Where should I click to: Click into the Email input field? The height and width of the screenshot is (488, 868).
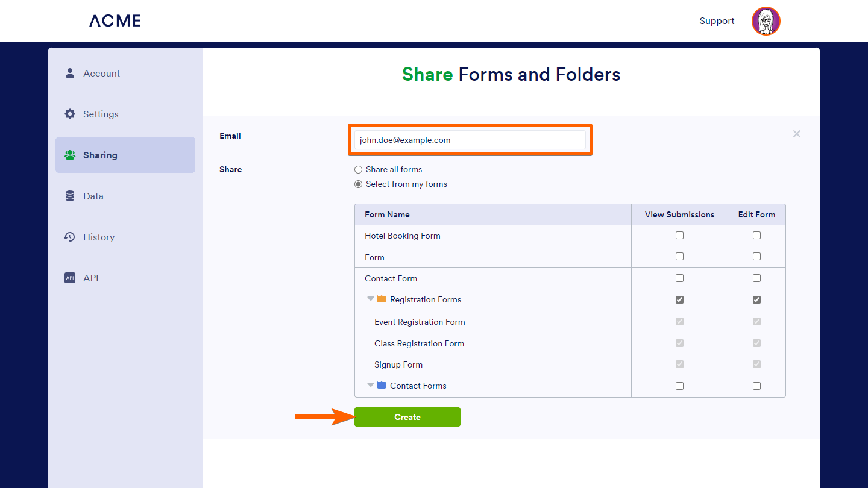pos(470,140)
